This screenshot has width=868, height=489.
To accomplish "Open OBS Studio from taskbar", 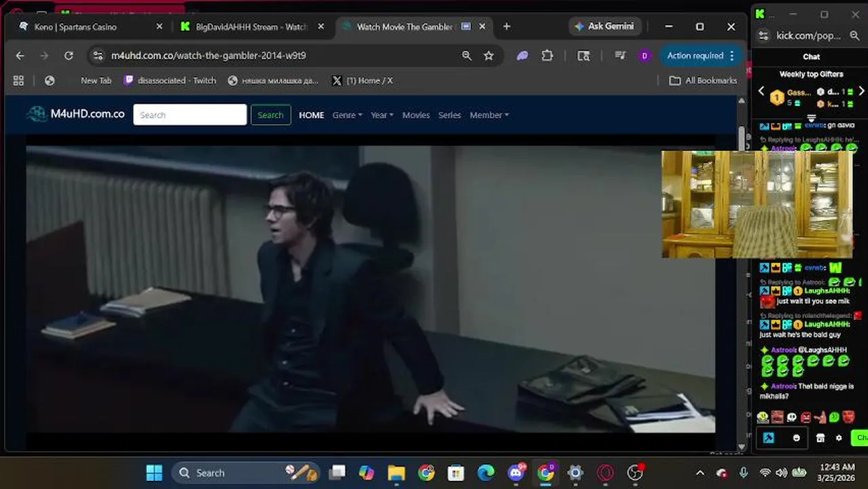I will [635, 473].
